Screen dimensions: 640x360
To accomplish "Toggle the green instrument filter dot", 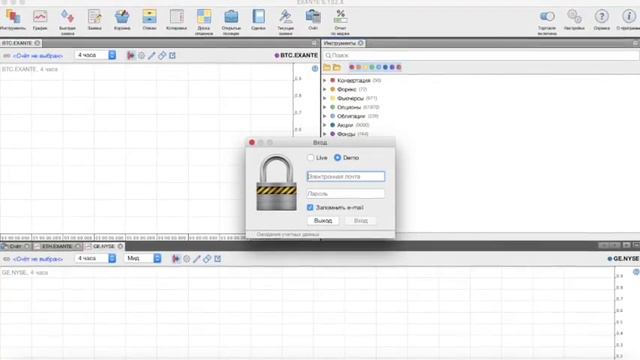I will [372, 67].
